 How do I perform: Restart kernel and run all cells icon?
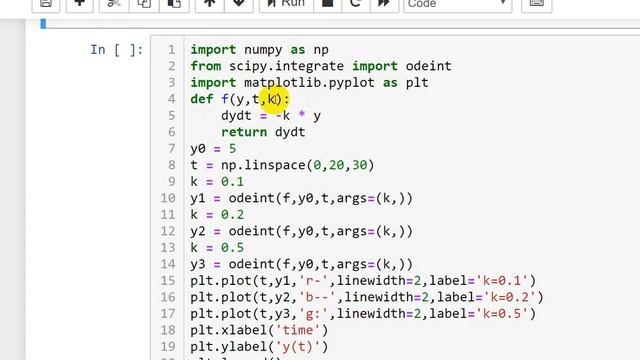tap(384, 4)
